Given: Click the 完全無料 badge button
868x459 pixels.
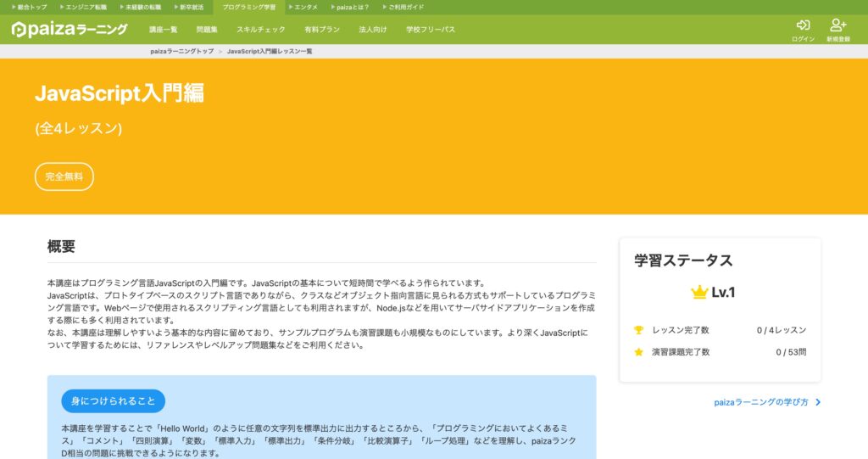Looking at the screenshot, I should pos(64,176).
